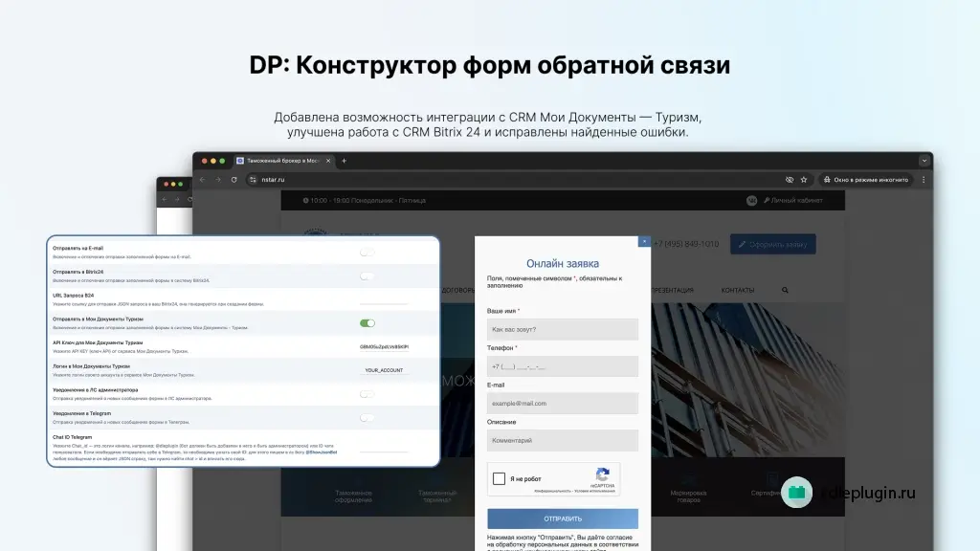Click the YOUR_ACCOUNT login field
The image size is (980, 551).
click(x=384, y=370)
